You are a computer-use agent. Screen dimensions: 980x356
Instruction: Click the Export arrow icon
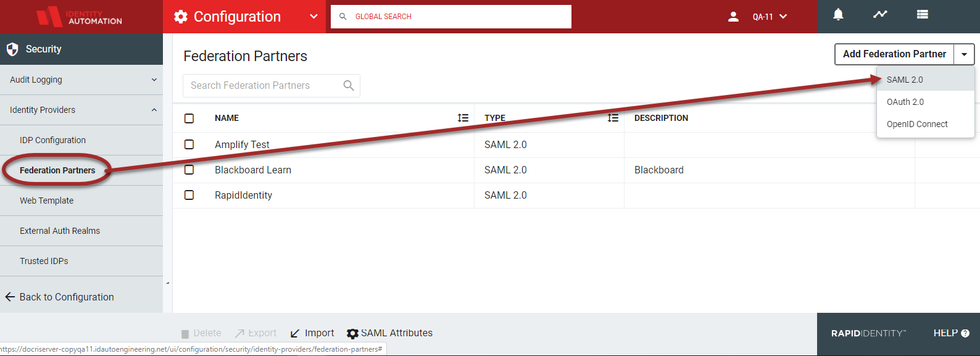click(x=239, y=334)
